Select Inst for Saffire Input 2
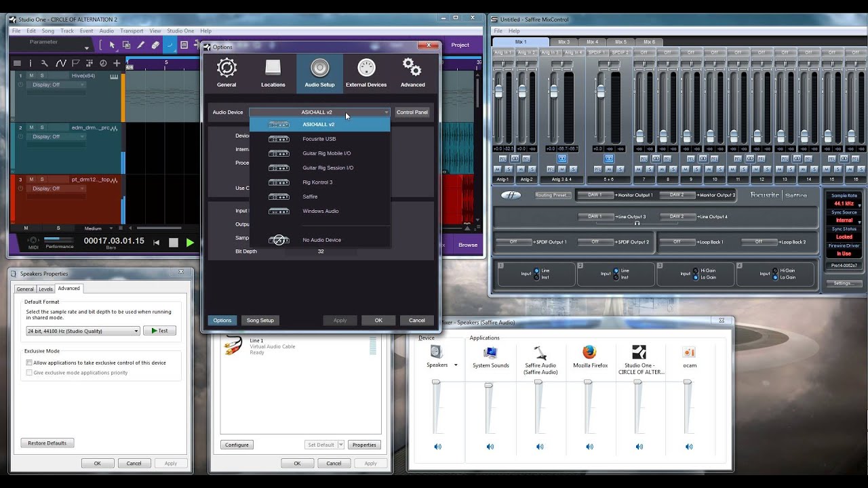Viewport: 868px width, 488px height. pos(617,277)
